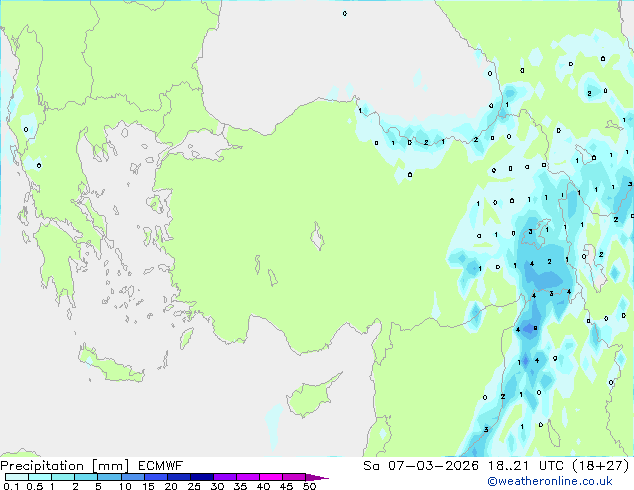
Task: Select the 35 to 40 mm legend swatch
Action: pyautogui.click(x=248, y=477)
